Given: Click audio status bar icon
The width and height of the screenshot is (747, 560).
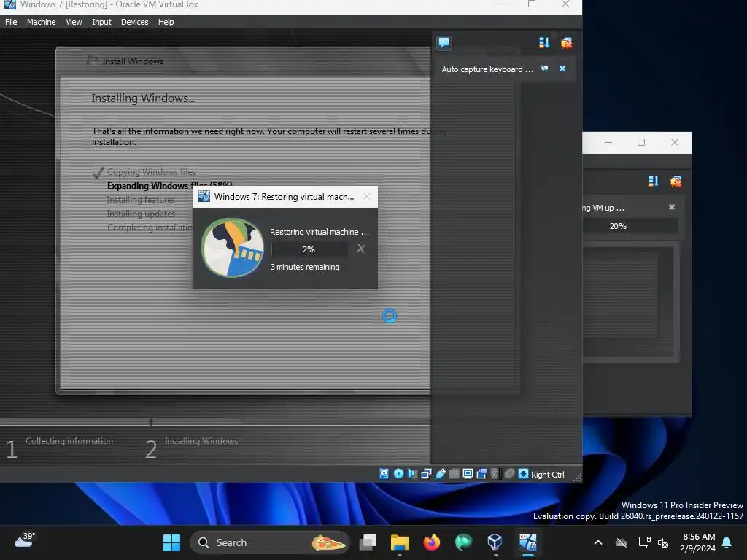Looking at the screenshot, I should click(413, 473).
